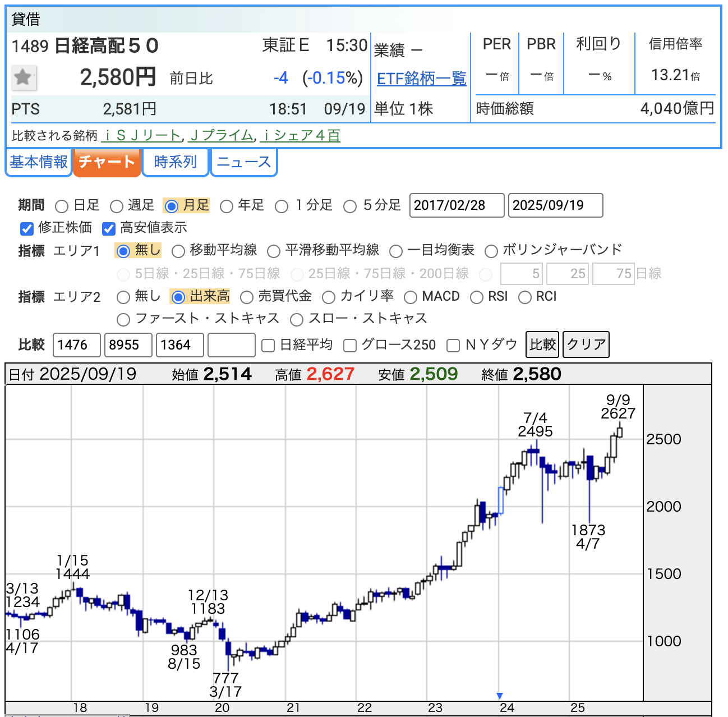This screenshot has width=728, height=717.
Task: Open the ETF銘柄一覧 link
Action: pos(421,79)
